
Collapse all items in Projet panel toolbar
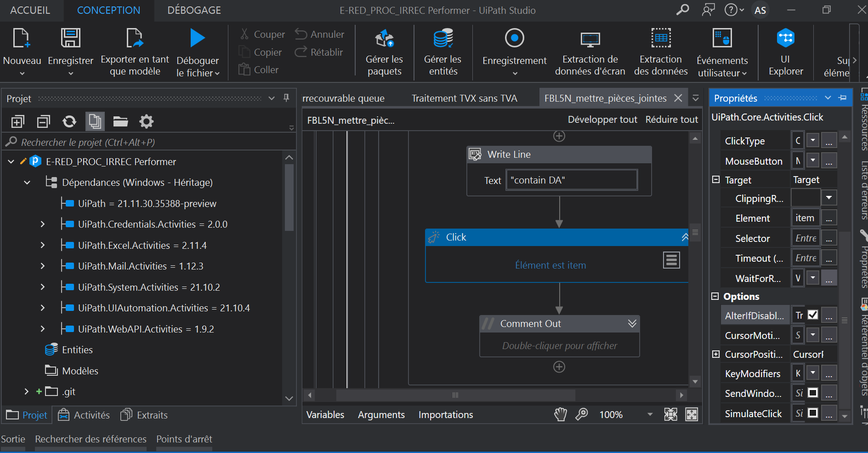click(x=44, y=121)
